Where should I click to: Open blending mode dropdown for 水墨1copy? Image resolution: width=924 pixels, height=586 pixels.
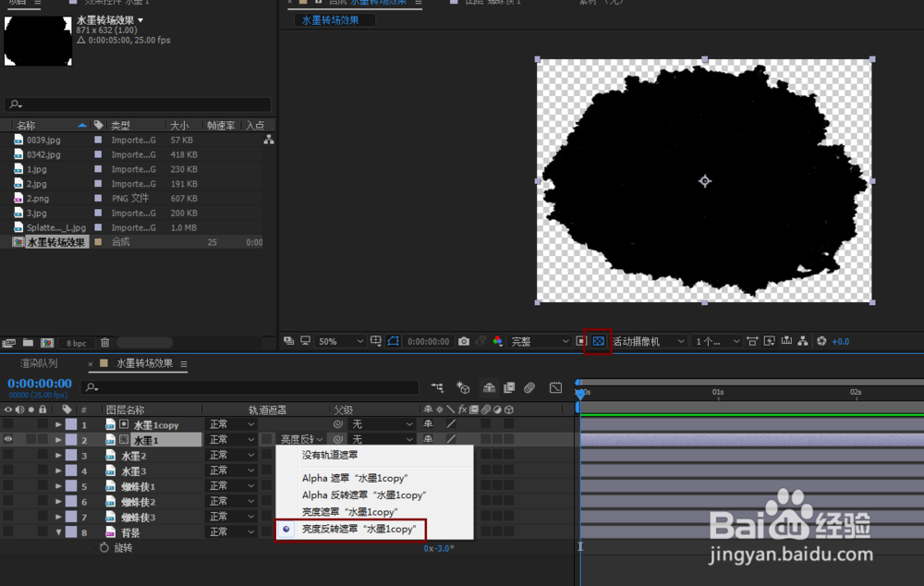click(x=232, y=424)
